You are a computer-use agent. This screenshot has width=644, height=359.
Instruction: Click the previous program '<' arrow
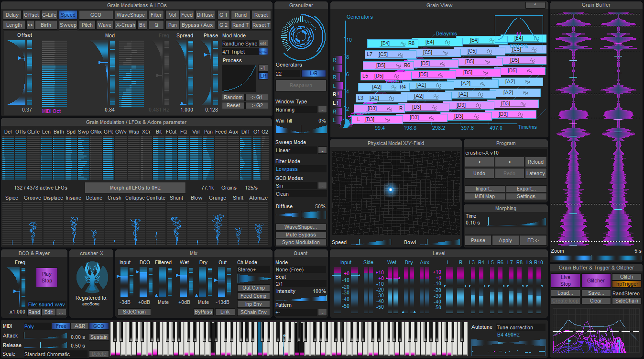479,162
